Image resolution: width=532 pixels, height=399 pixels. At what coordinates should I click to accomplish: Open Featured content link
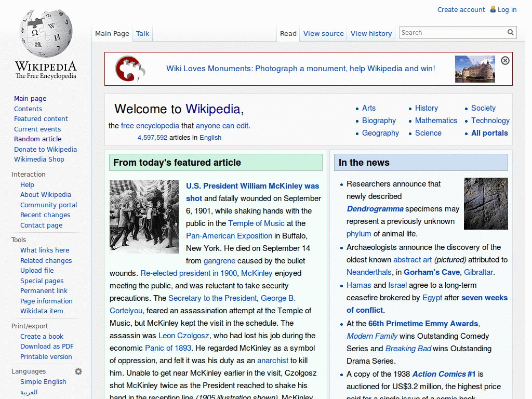[41, 119]
